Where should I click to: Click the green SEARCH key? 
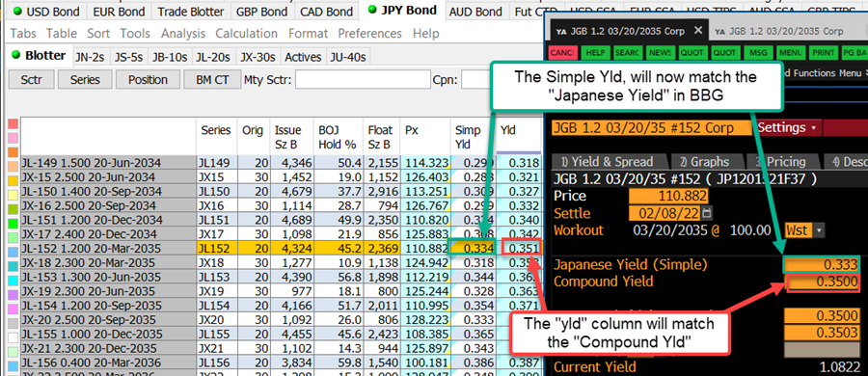[628, 53]
